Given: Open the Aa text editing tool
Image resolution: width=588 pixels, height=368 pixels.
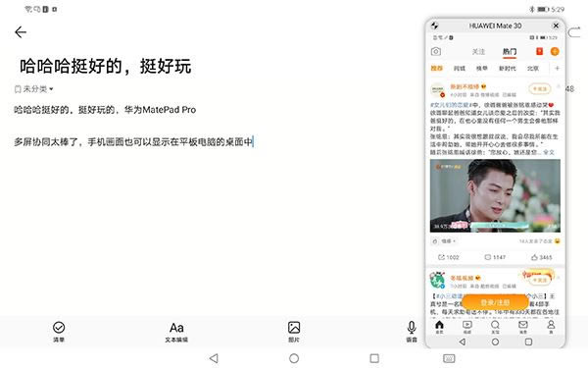Looking at the screenshot, I should tap(176, 332).
